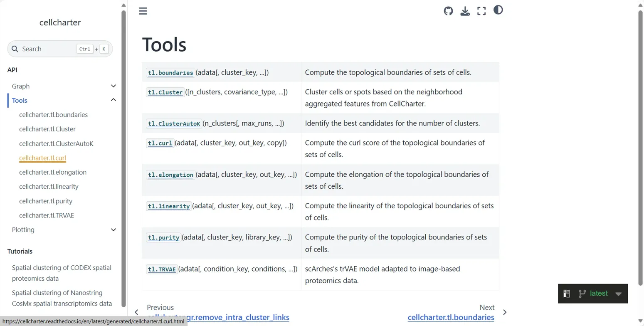This screenshot has width=644, height=326.
Task: Open tl.linearity link in table
Action: pyautogui.click(x=169, y=206)
